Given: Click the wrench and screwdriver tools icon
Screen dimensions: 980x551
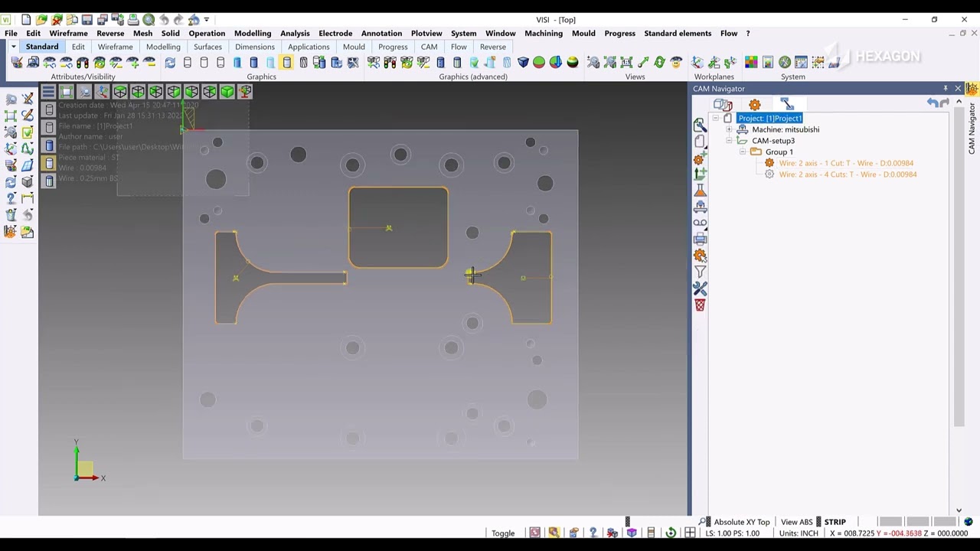Looking at the screenshot, I should (x=700, y=289).
